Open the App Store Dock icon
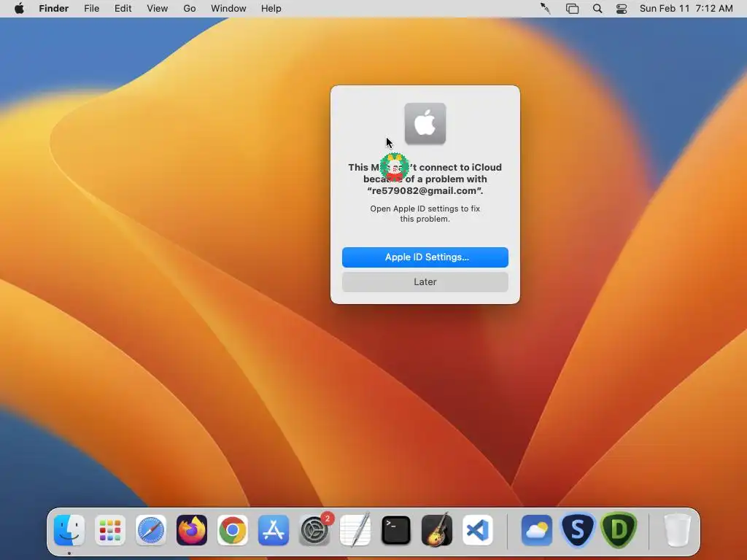 click(x=274, y=530)
